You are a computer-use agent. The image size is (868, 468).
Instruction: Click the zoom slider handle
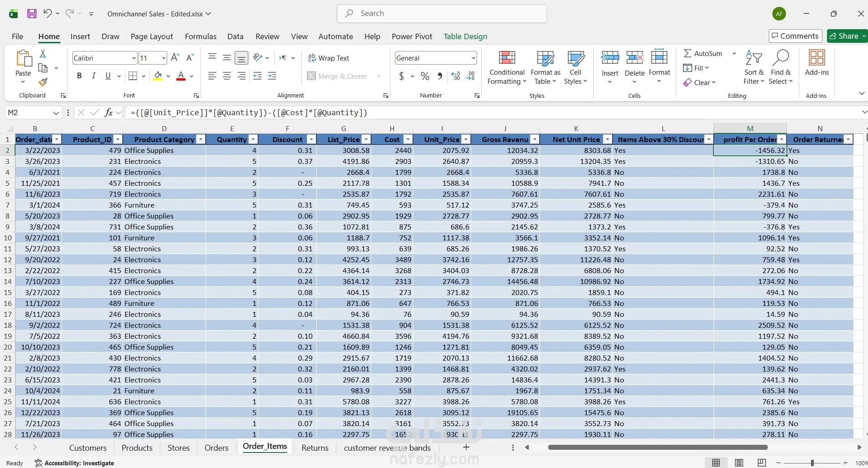(x=812, y=463)
